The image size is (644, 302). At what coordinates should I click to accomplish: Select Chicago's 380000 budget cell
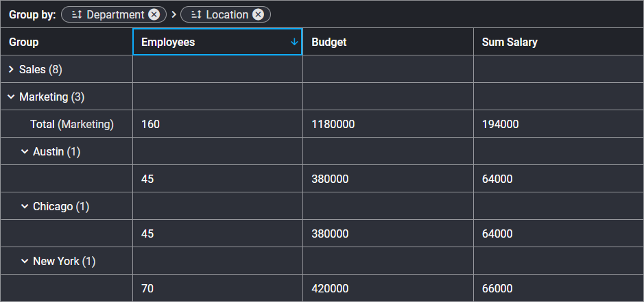pos(388,234)
